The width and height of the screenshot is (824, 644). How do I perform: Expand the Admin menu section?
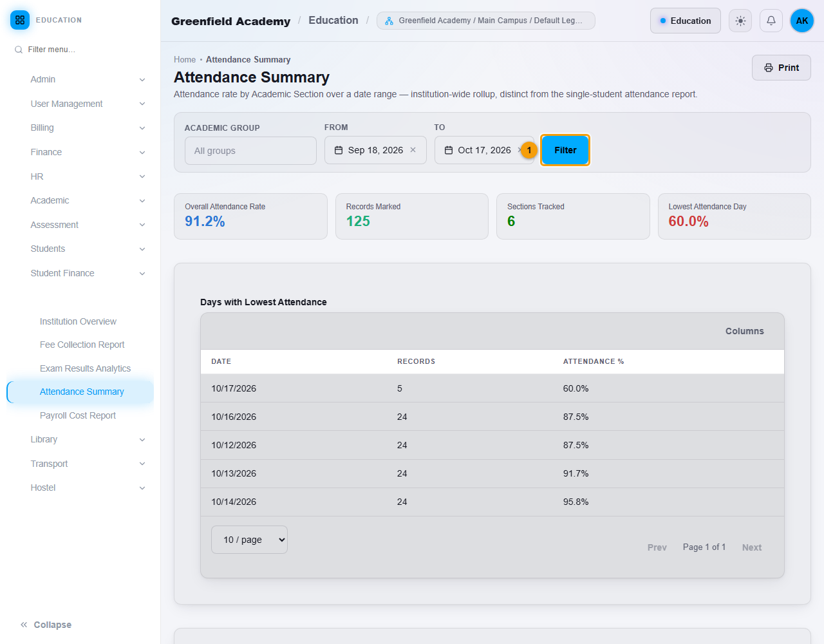[88, 79]
